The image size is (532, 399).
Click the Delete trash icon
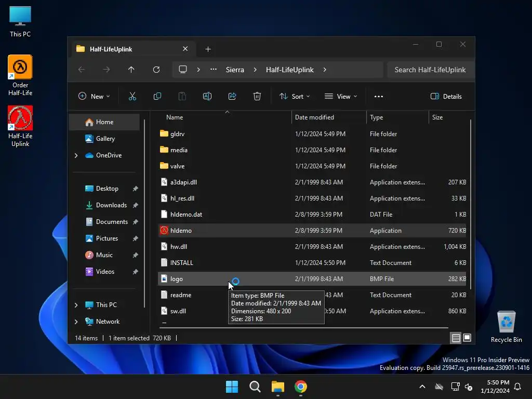[x=257, y=96]
